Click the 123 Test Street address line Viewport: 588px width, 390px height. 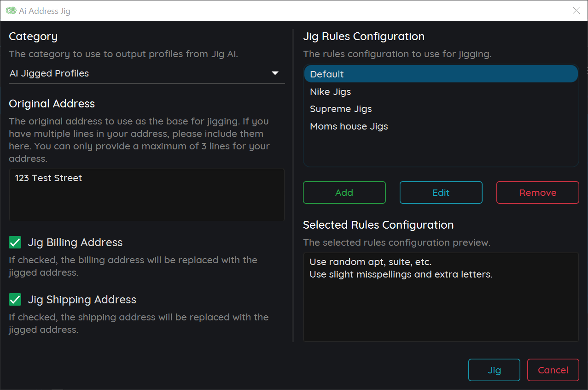[x=48, y=177]
